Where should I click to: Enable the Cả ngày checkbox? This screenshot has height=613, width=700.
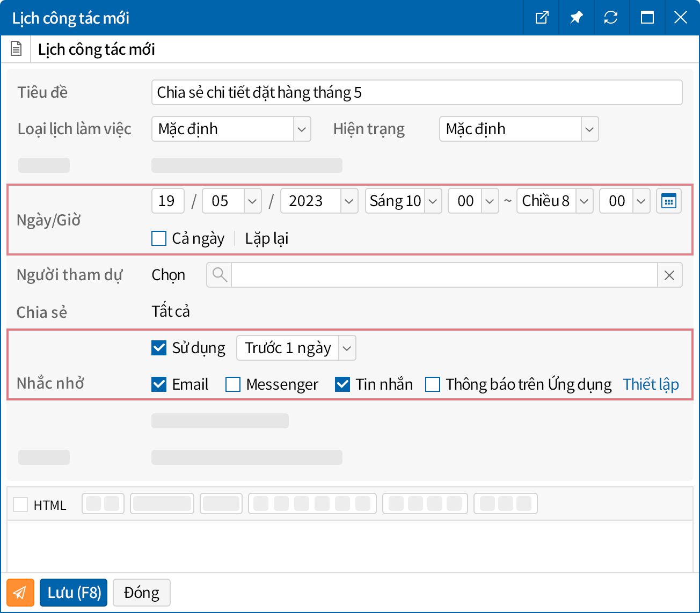click(159, 238)
